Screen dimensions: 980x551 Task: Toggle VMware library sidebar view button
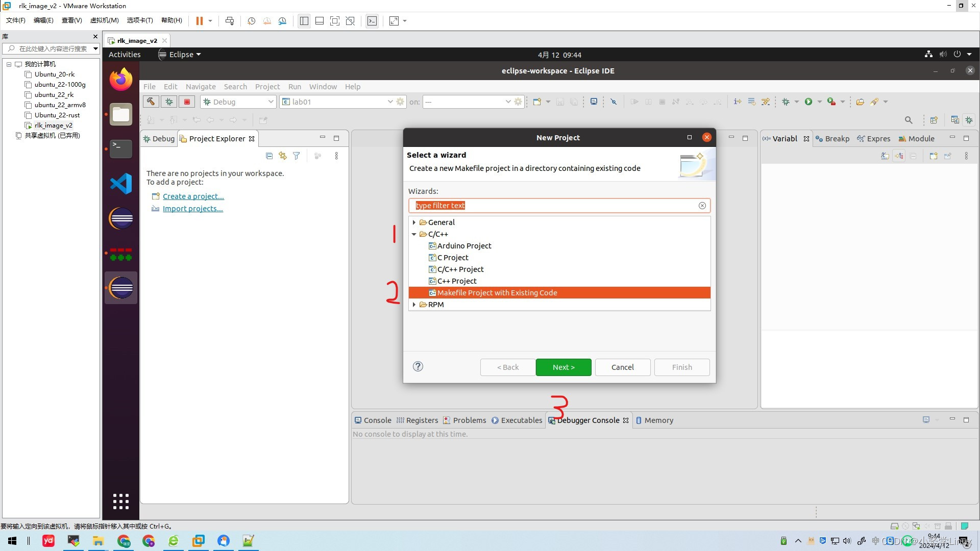pyautogui.click(x=304, y=21)
